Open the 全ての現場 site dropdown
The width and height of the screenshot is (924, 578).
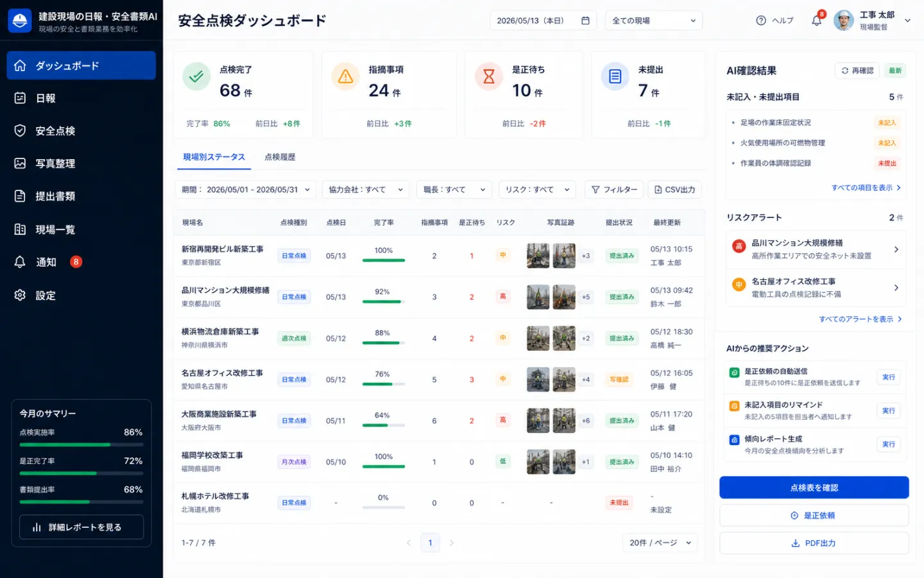tap(654, 21)
